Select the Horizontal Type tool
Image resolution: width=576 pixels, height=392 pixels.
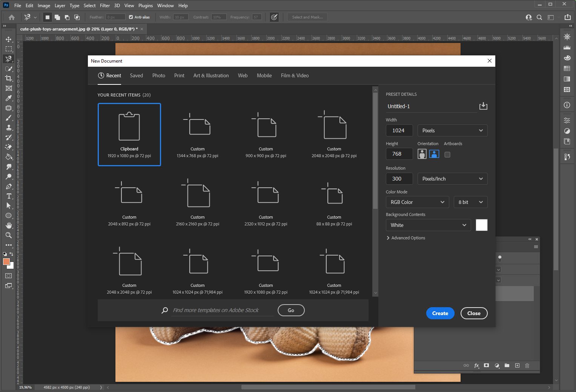coord(9,196)
